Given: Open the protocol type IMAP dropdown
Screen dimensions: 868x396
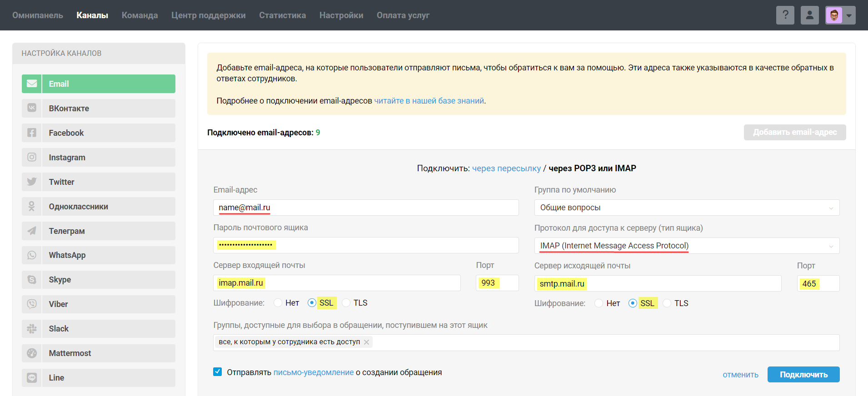Looking at the screenshot, I should coord(686,246).
